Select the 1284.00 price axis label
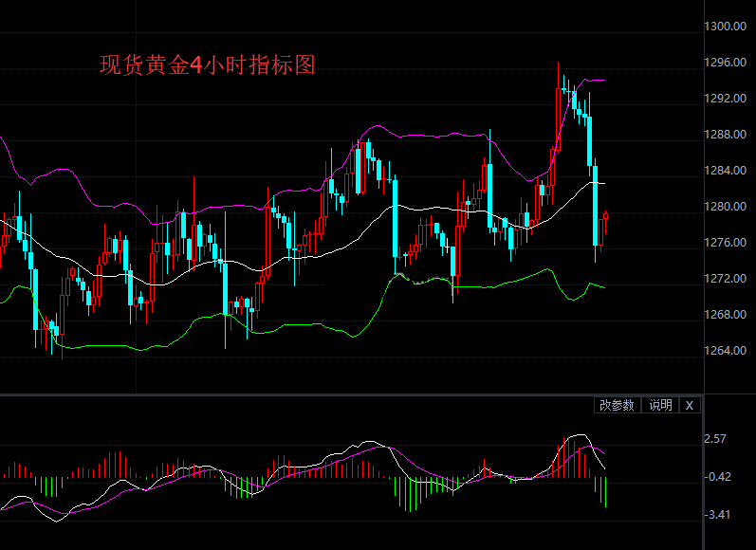756x550 pixels. tap(729, 171)
